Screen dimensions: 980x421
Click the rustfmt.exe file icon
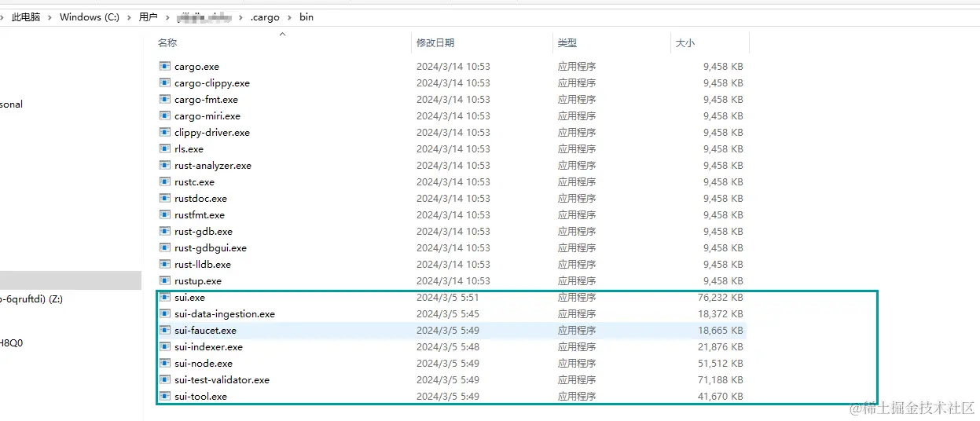pos(165,215)
